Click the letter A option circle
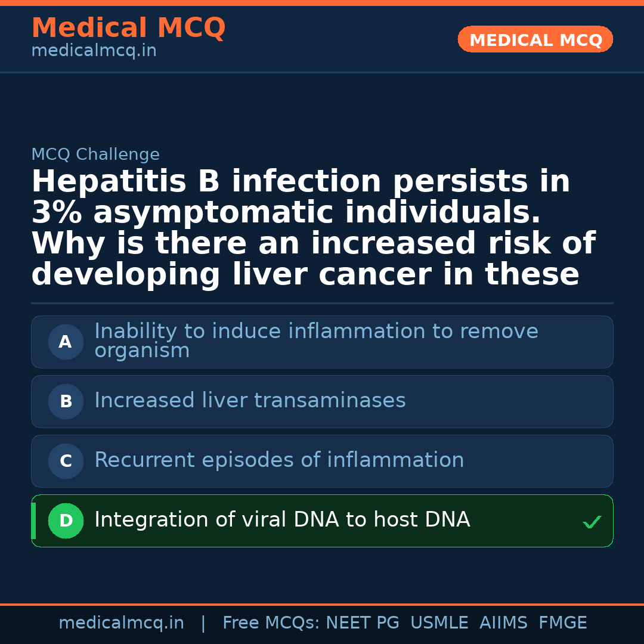 [66, 342]
